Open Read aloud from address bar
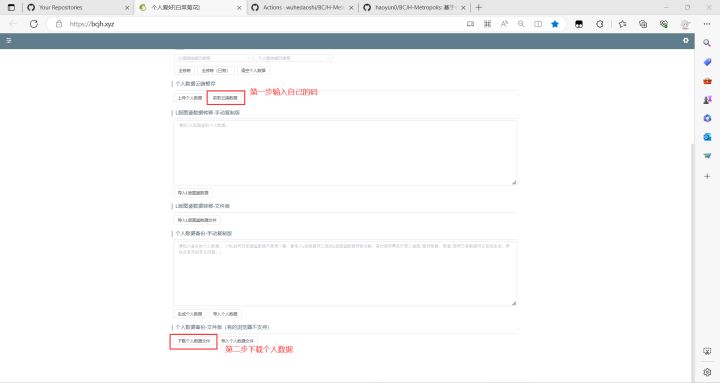This screenshot has width=720, height=383. (x=504, y=24)
